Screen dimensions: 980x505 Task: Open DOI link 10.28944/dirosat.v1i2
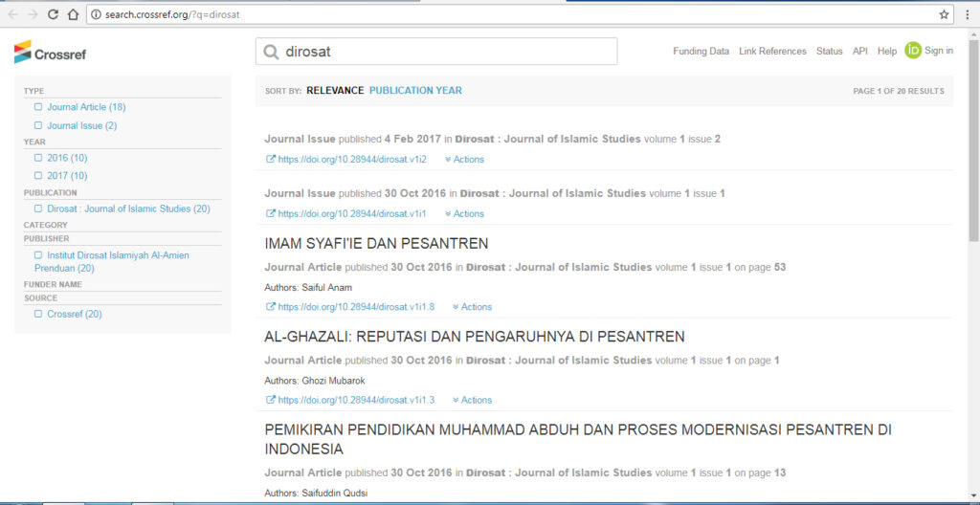(352, 160)
